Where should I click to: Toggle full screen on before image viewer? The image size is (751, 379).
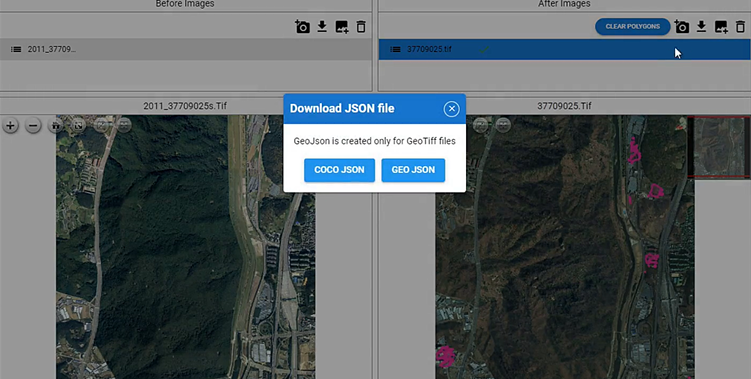coord(79,126)
